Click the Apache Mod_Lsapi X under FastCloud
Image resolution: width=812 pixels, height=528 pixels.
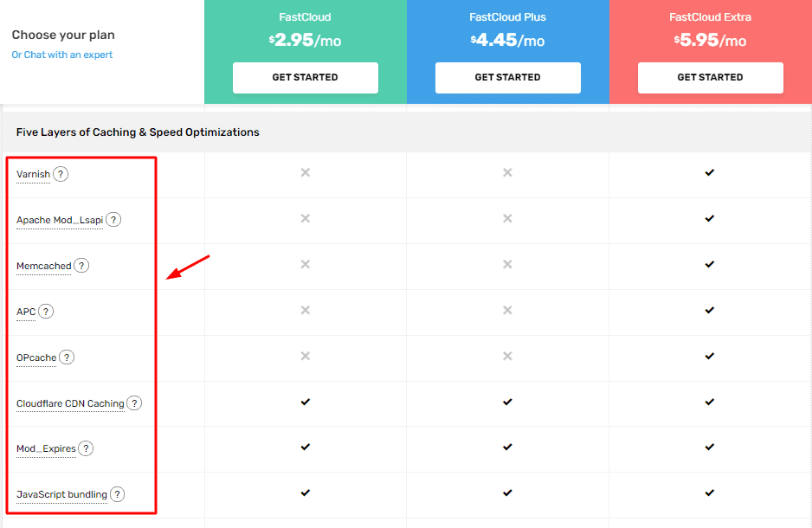(306, 218)
